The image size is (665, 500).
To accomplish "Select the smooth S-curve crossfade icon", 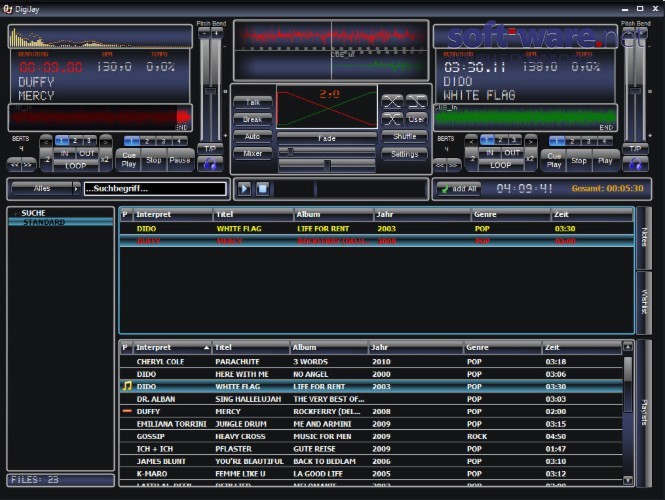I will pos(392,120).
